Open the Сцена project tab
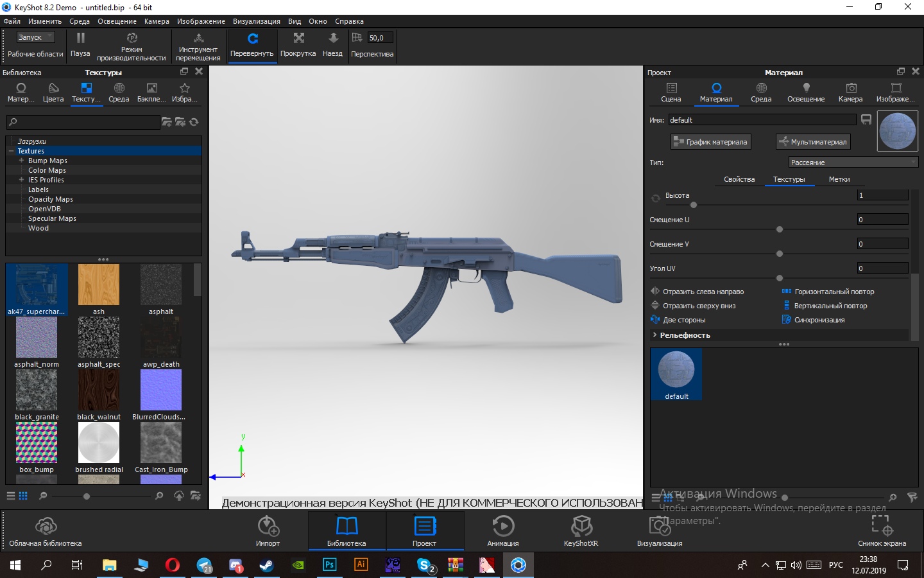924x578 pixels. (671, 92)
